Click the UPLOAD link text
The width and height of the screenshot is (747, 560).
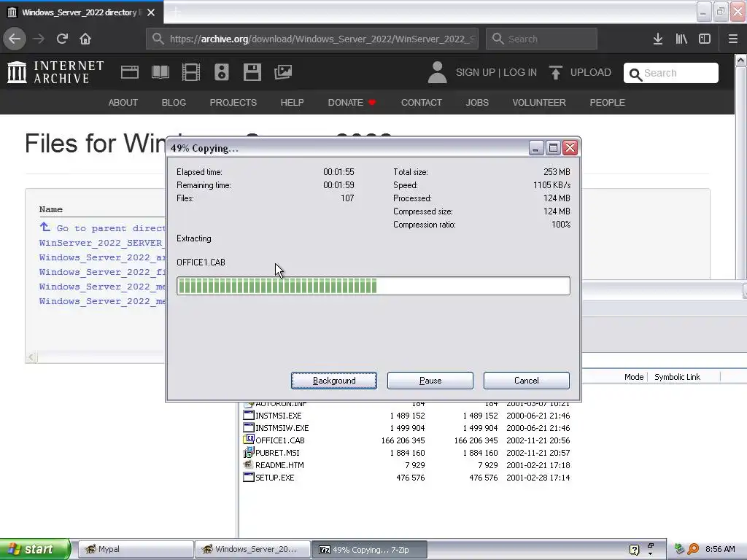(591, 72)
